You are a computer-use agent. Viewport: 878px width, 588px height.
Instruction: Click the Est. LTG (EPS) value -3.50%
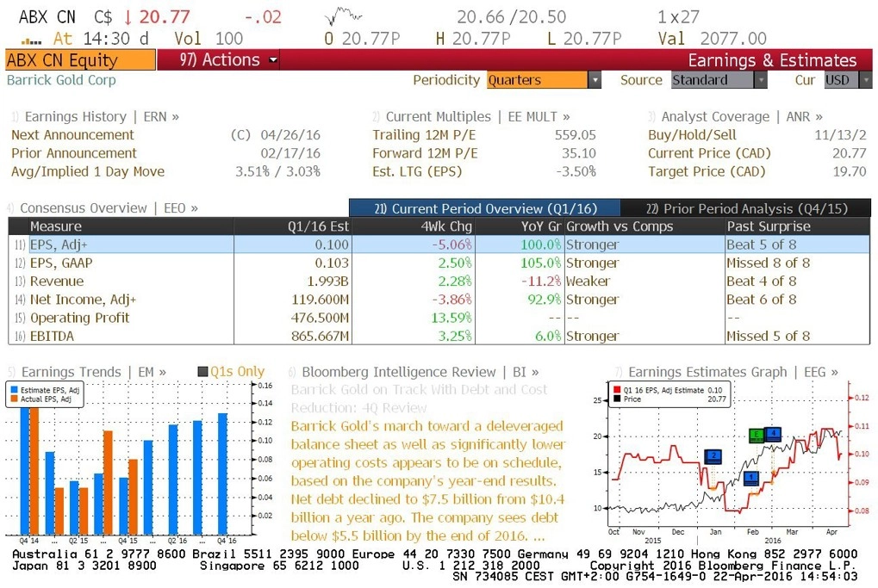[x=576, y=171]
